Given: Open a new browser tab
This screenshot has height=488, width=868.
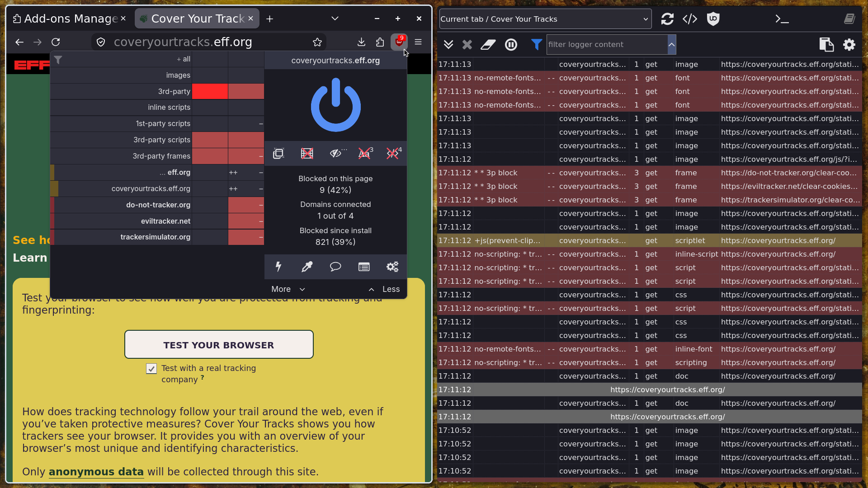Looking at the screenshot, I should coord(269,19).
